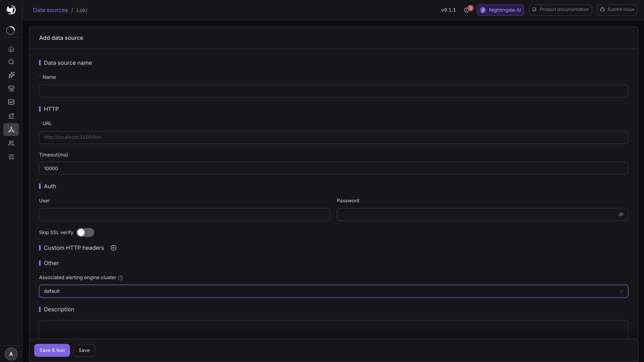Open the alerting engine cluster dropdown
Image resolution: width=644 pixels, height=362 pixels.
(x=333, y=291)
